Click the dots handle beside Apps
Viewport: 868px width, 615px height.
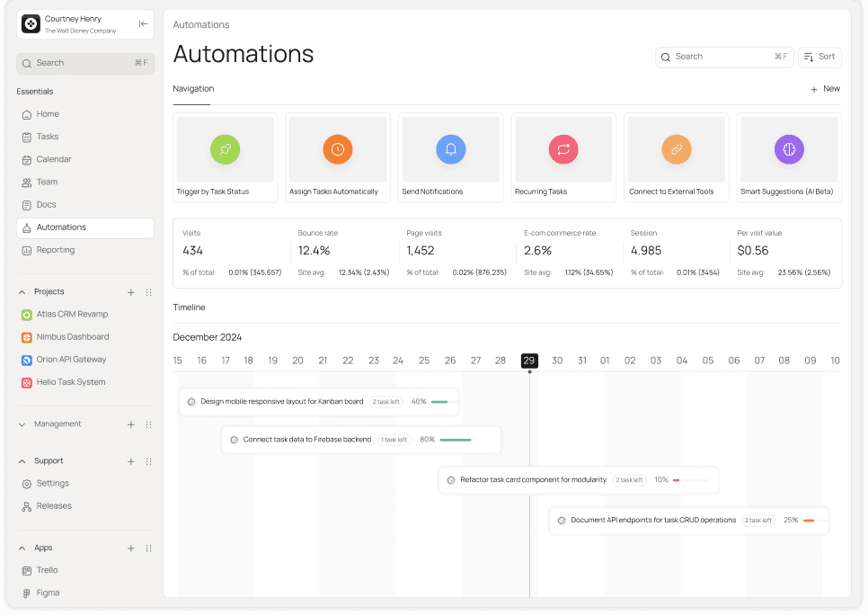pos(148,548)
